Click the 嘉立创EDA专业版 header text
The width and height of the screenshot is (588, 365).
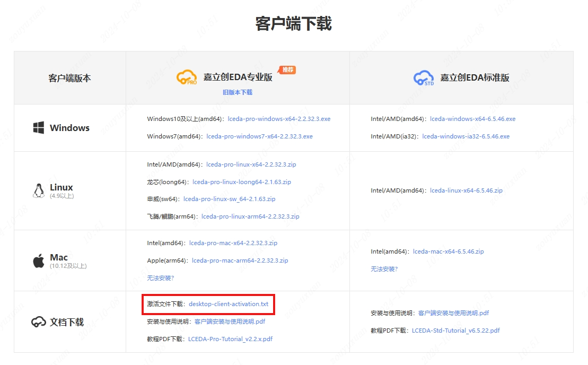point(238,77)
